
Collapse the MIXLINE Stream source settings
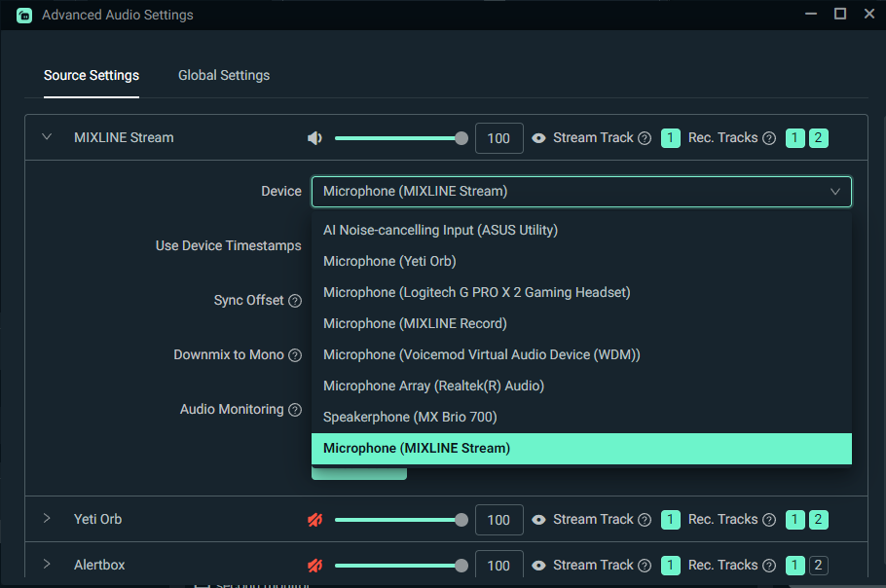[x=47, y=137]
